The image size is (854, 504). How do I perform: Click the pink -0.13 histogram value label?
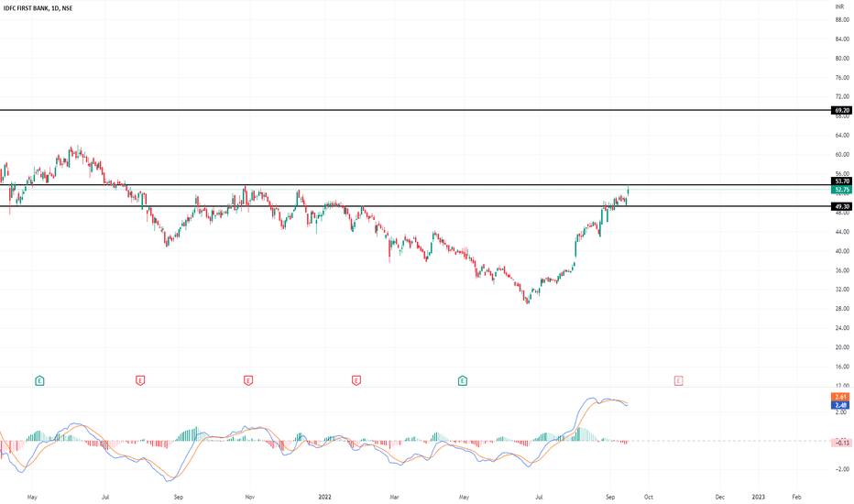(841, 443)
